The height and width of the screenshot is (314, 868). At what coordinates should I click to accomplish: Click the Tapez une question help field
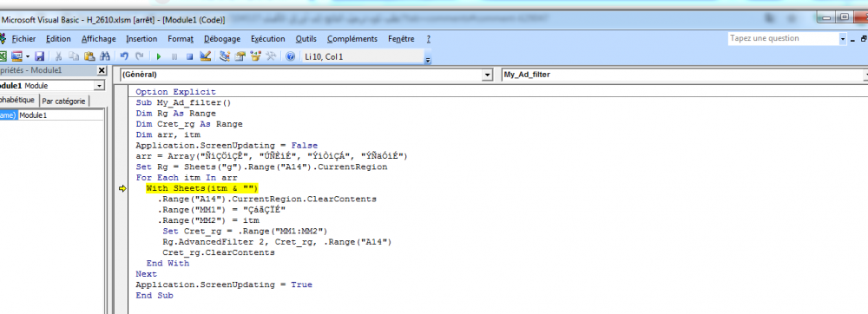tap(783, 38)
